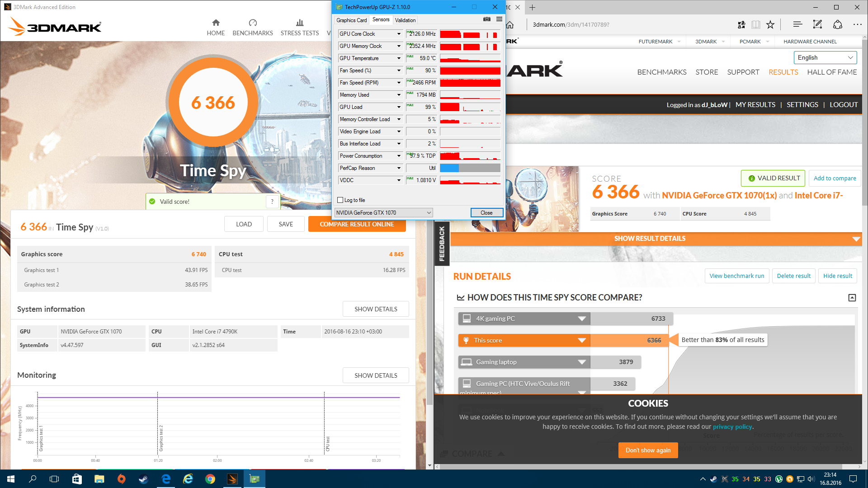This screenshot has height=488, width=868.
Task: Open the GPU-Z hamburger menu
Action: click(499, 19)
